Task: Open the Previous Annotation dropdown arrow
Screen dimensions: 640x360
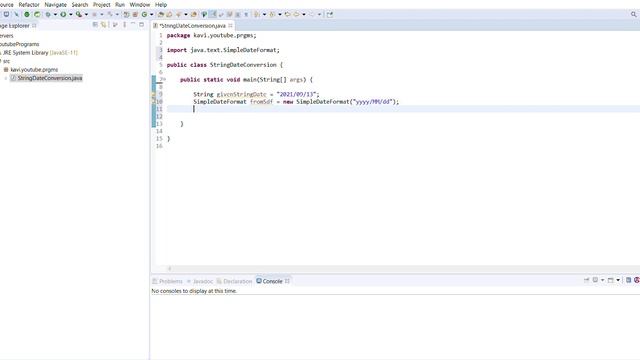Action: [x=280, y=15]
